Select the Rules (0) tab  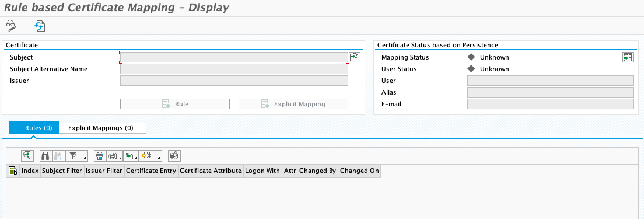tap(34, 128)
